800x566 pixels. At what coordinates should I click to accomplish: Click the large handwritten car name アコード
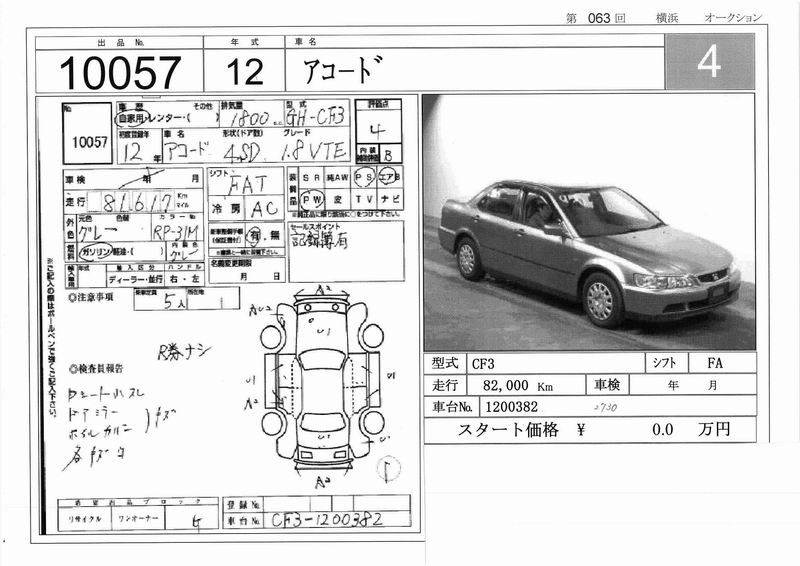(x=342, y=69)
